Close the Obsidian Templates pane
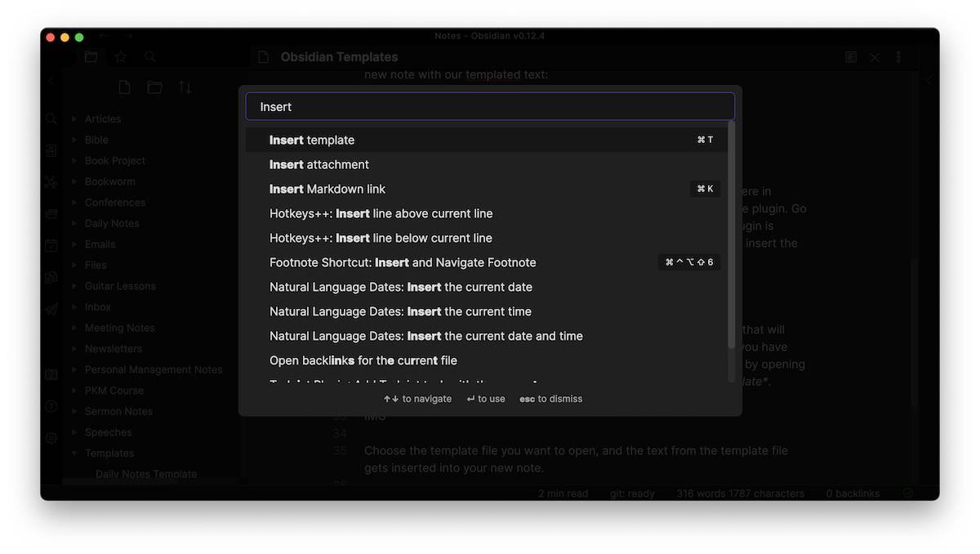Screen dimensions: 980x554 click(x=875, y=57)
